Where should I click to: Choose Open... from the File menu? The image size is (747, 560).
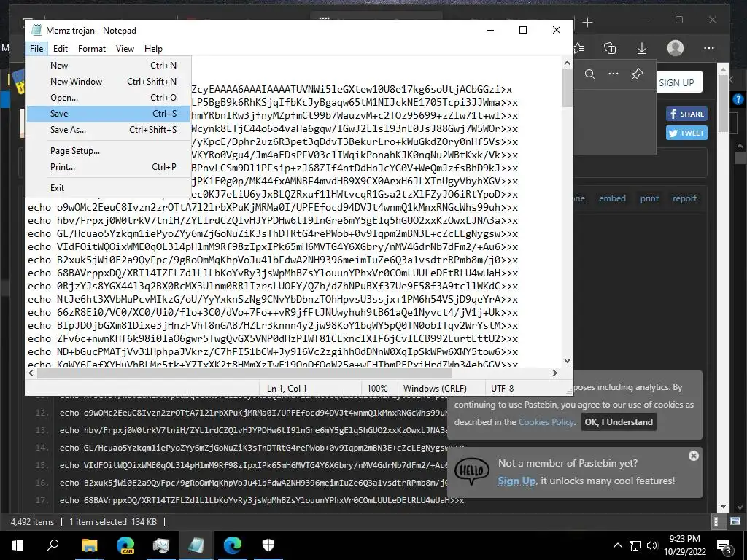109,98
